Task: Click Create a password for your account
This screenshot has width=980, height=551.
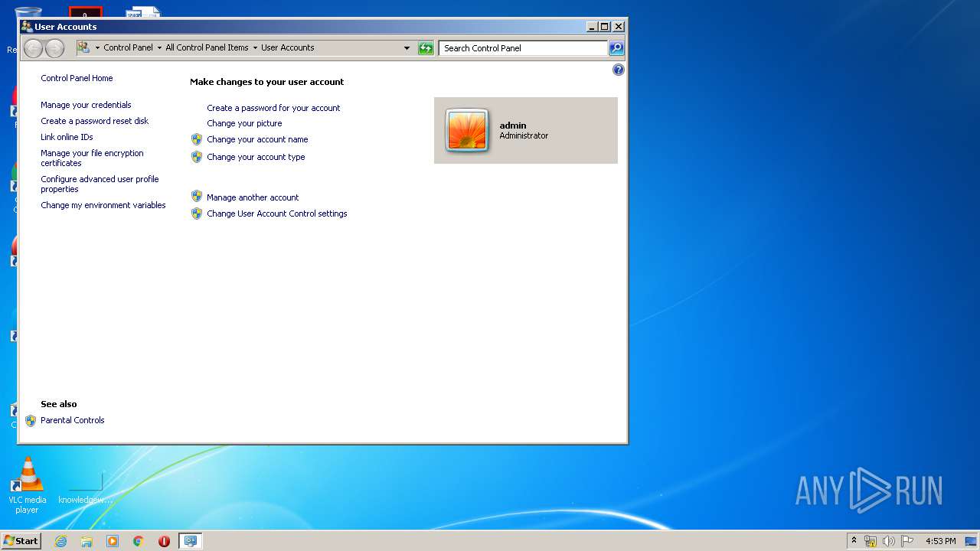Action: 273,108
